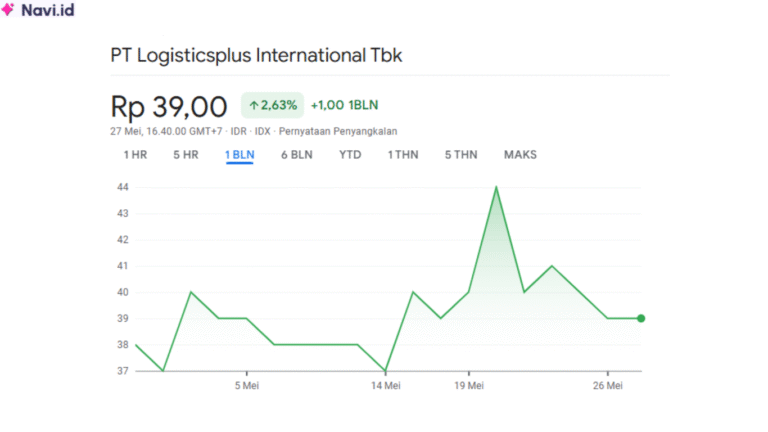This screenshot has height=432, width=768.
Task: Click the '+1,00 1BLN' change text
Action: 344,105
